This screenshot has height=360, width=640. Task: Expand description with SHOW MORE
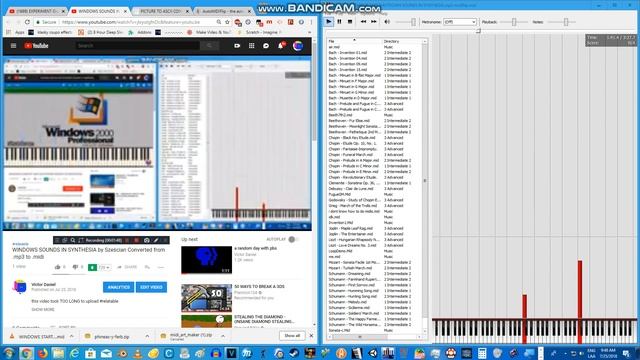[43, 309]
